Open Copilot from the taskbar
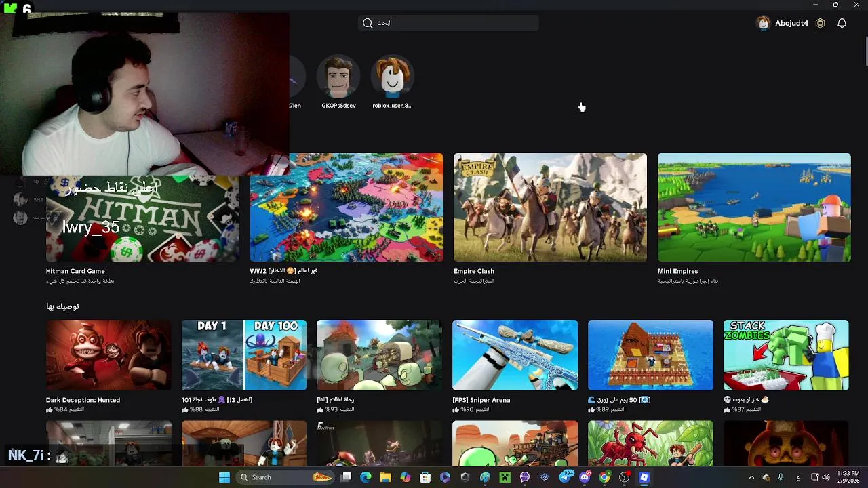 [406, 477]
